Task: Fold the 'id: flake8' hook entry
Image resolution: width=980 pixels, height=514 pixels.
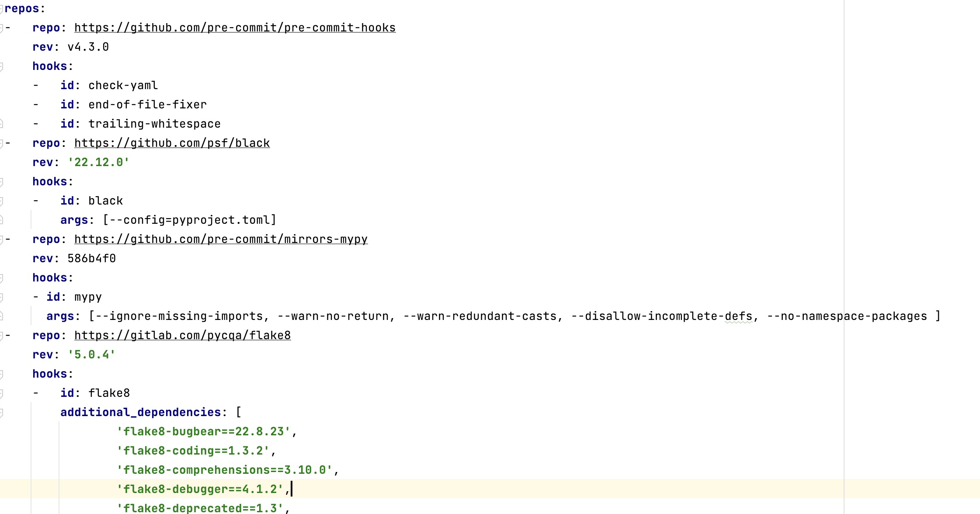Action: [1, 393]
